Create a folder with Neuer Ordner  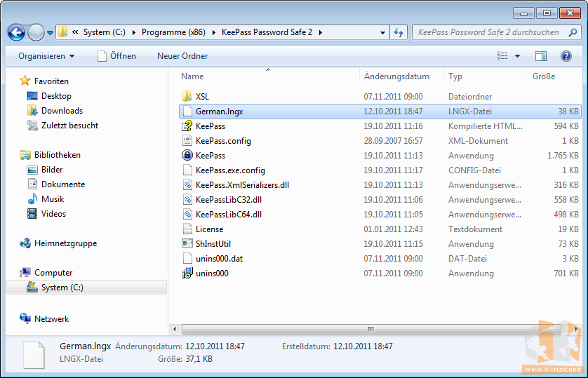pos(182,56)
